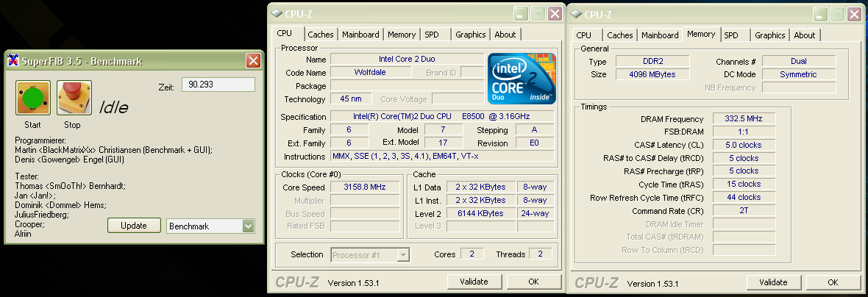Click the memory Type value DDR2
Image resolution: width=868 pixels, height=297 pixels.
[x=652, y=61]
